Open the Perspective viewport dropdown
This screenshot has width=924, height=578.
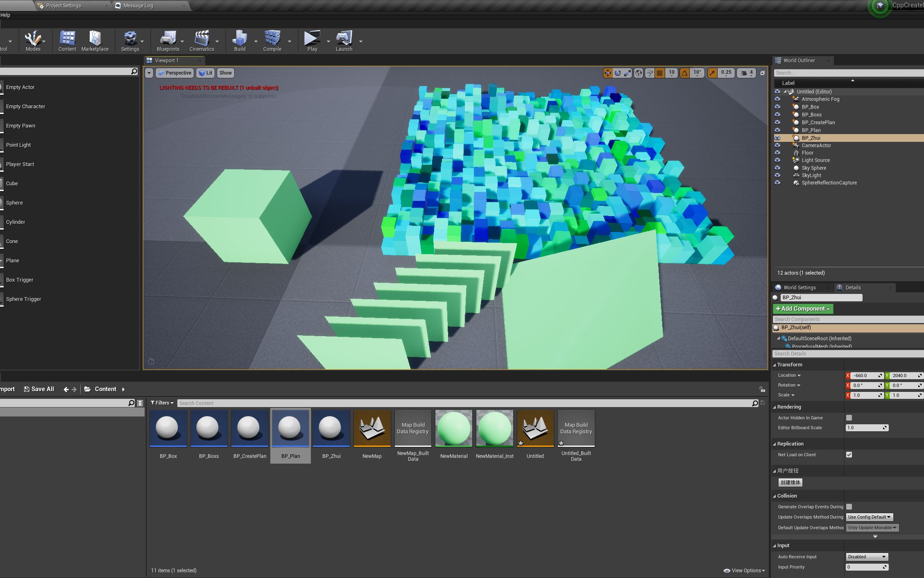175,73
